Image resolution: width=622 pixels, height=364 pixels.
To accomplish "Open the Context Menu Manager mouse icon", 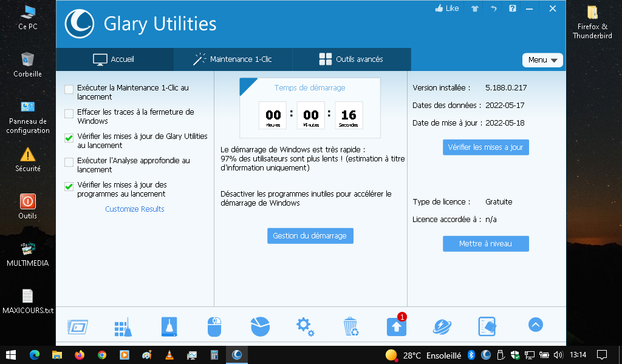I will [x=214, y=327].
